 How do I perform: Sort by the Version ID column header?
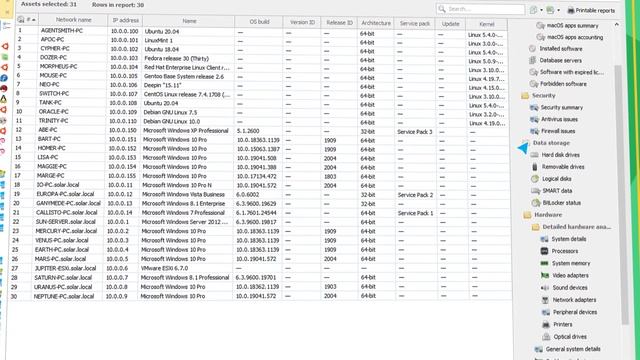tap(302, 22)
